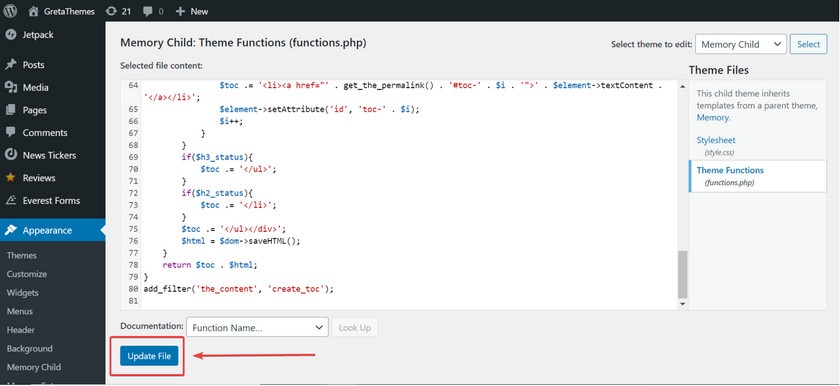Click the Jetpack icon in sidebar

tap(10, 34)
